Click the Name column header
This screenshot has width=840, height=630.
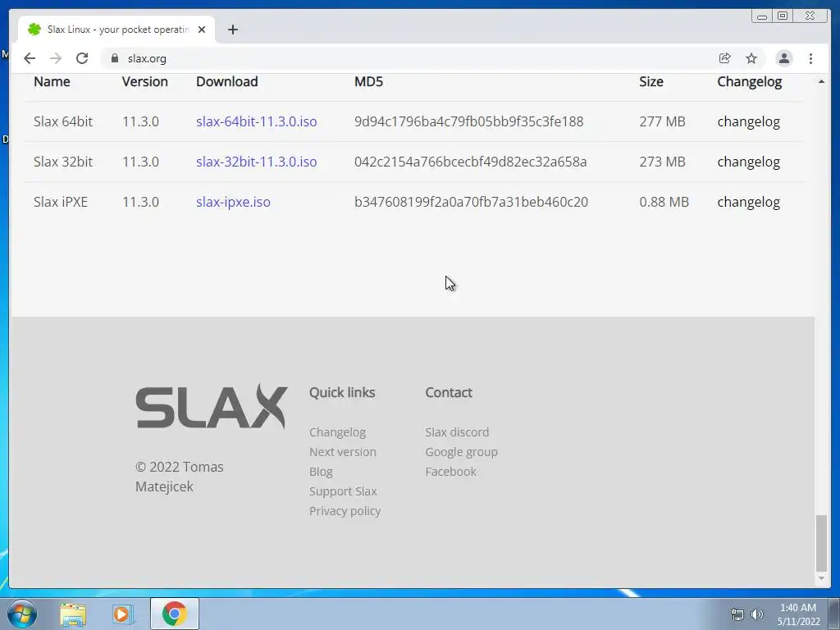[52, 81]
